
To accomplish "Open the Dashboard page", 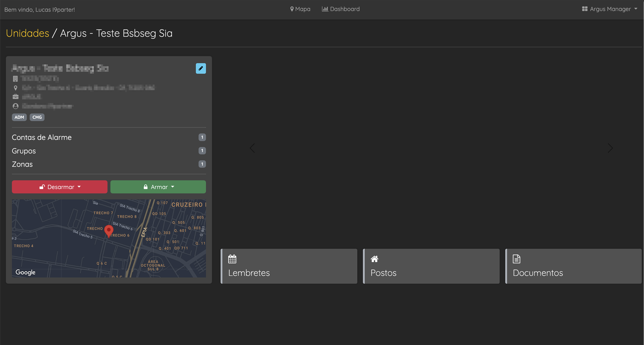I will point(341,9).
